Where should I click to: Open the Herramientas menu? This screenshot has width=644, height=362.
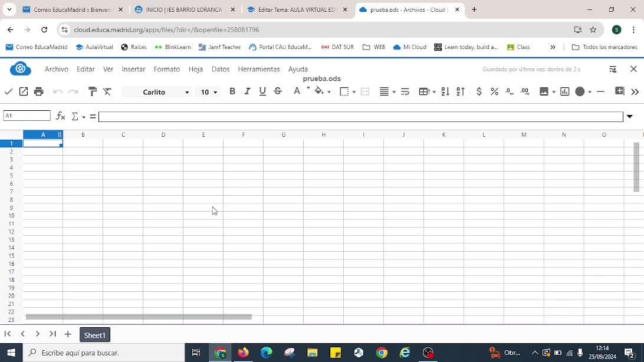[x=259, y=69]
